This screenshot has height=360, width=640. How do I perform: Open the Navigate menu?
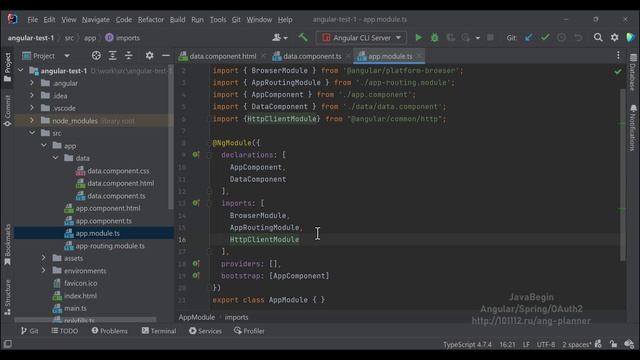96,20
